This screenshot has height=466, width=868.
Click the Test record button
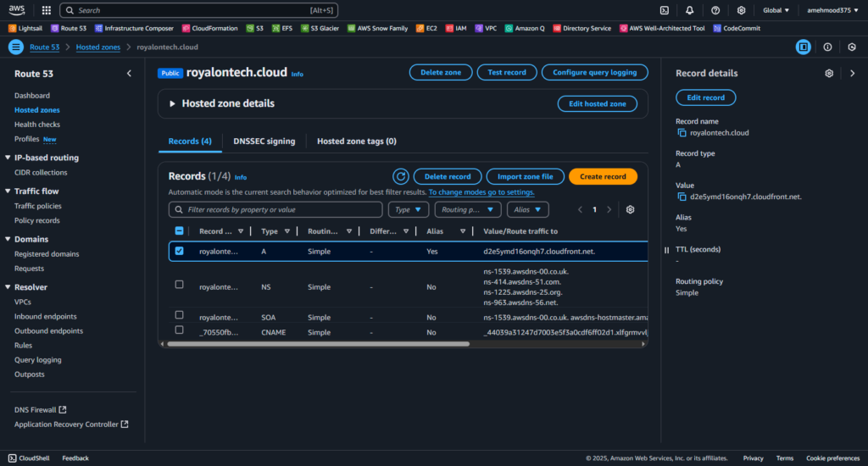[507, 73]
